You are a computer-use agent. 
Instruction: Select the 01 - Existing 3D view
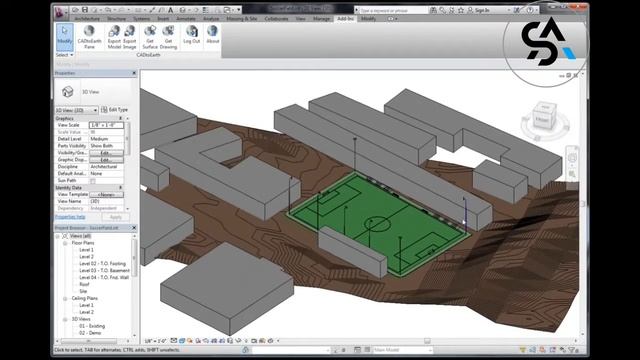92,326
